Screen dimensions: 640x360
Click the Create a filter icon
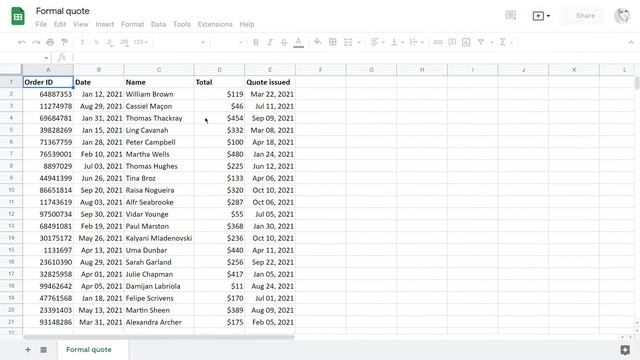481,42
